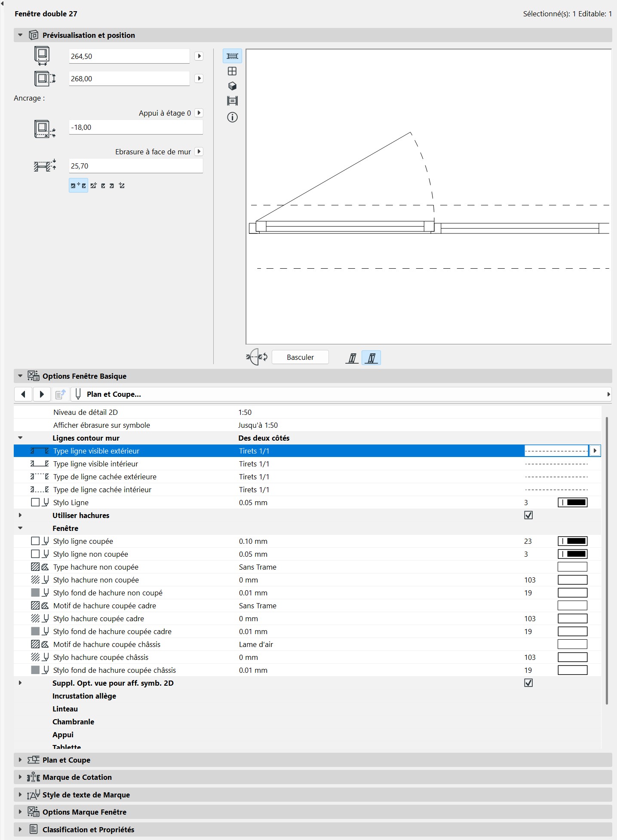The height and width of the screenshot is (840, 617).
Task: Toggle the Utiliser hachures checkbox
Action: (528, 515)
